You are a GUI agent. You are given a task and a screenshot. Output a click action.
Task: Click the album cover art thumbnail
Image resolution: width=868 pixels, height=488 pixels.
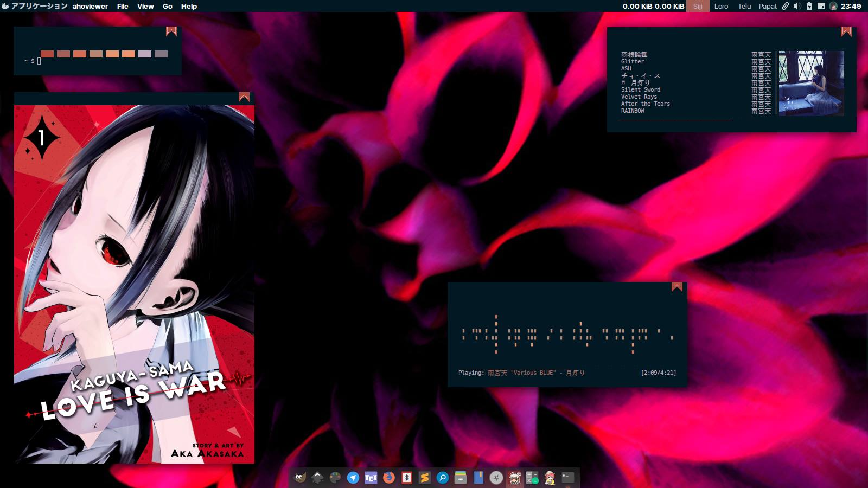(x=811, y=83)
